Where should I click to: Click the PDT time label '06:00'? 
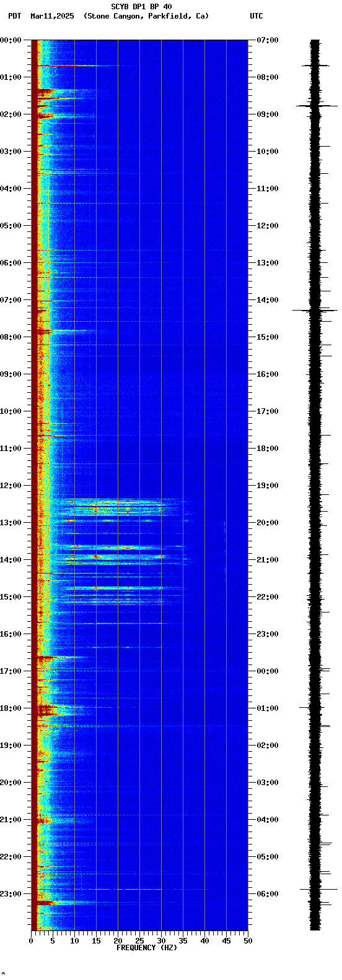11,263
